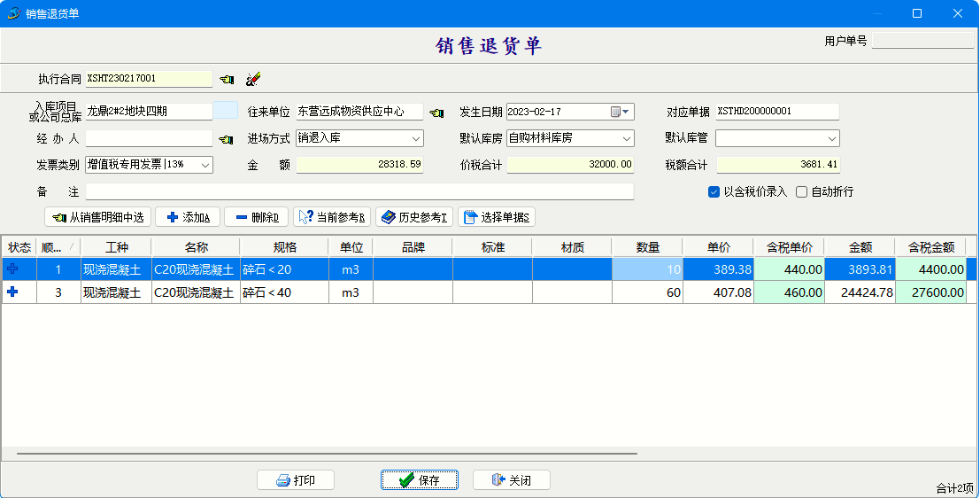Click the hand icon next to 往来单位 field

pos(436,113)
